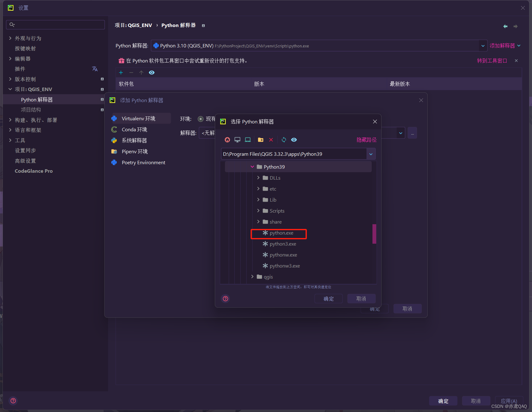Create new folder icon in file chooser
Viewport: 532px width, 412px height.
click(x=261, y=140)
